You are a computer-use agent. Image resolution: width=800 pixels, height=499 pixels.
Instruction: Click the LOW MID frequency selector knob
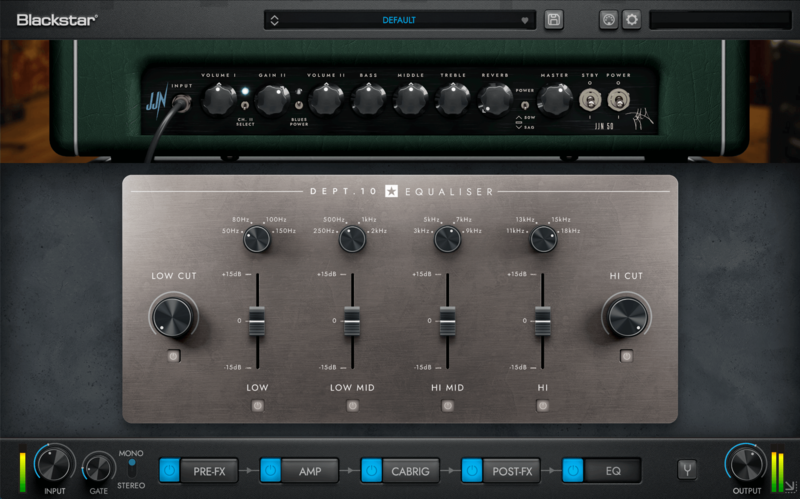(352, 239)
